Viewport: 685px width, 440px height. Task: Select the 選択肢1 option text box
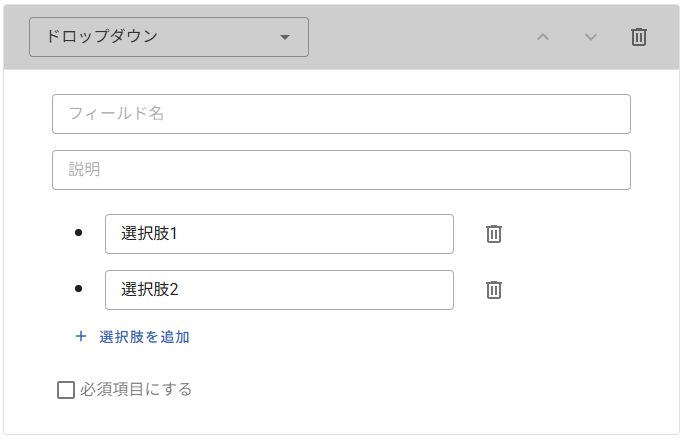279,234
